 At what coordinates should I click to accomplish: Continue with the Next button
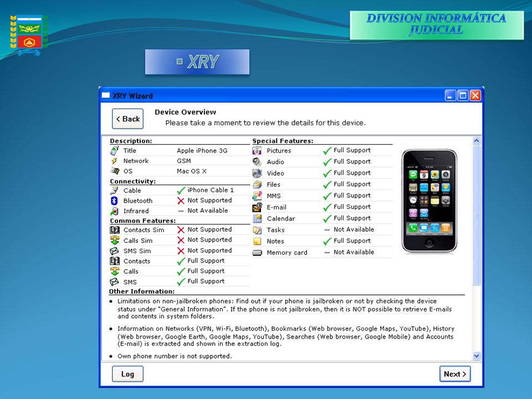[x=455, y=374]
